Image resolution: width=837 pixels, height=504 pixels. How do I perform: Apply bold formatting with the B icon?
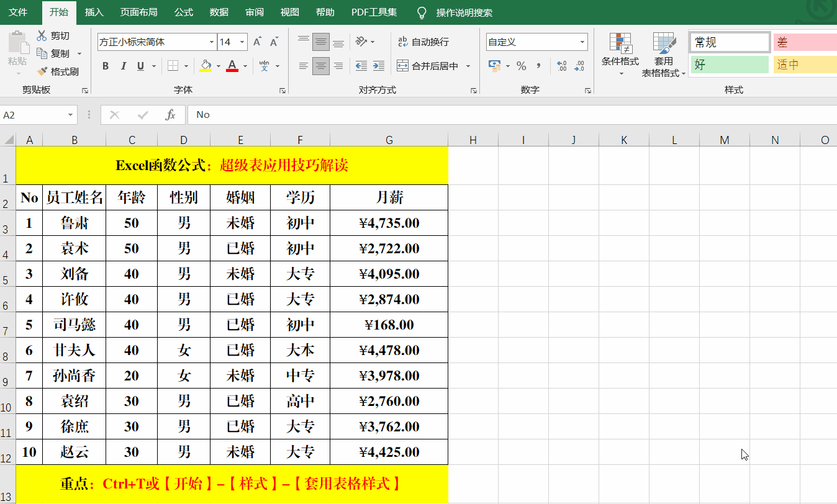105,65
